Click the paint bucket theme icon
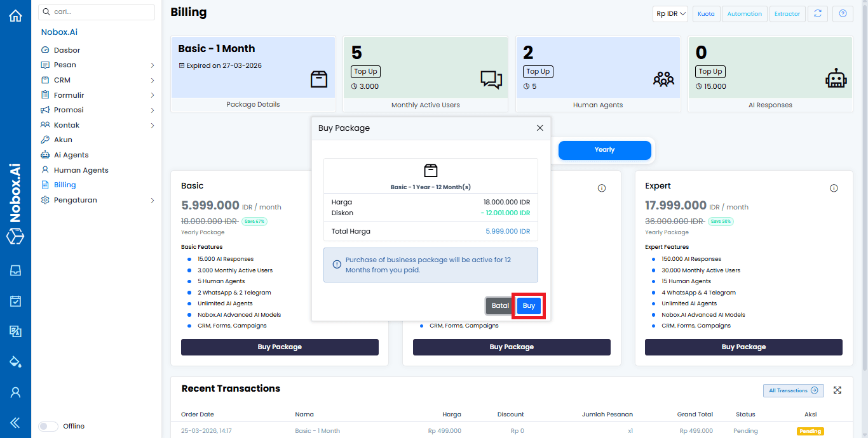 click(x=15, y=362)
